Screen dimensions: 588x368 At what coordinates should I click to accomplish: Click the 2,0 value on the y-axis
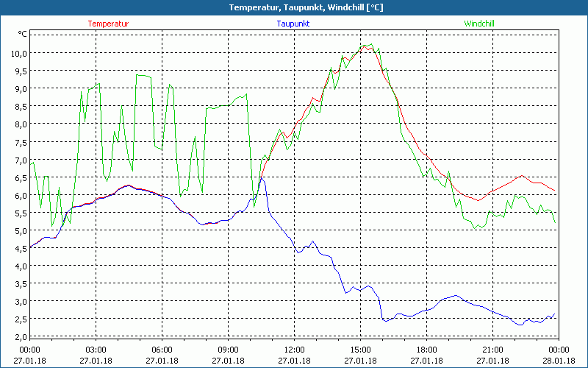19,336
